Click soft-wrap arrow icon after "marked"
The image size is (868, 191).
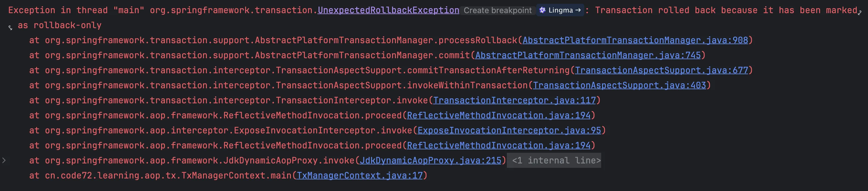coord(859,13)
